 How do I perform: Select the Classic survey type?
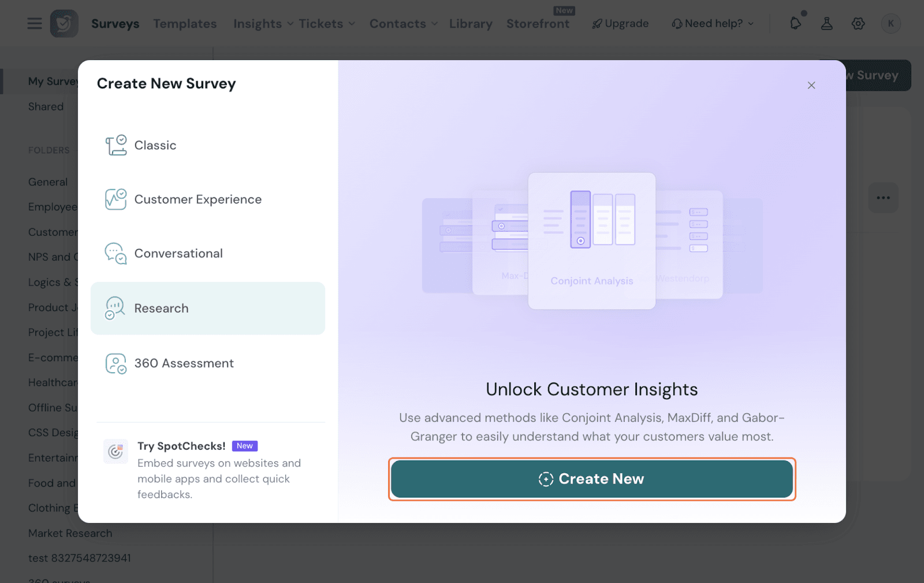coord(155,146)
